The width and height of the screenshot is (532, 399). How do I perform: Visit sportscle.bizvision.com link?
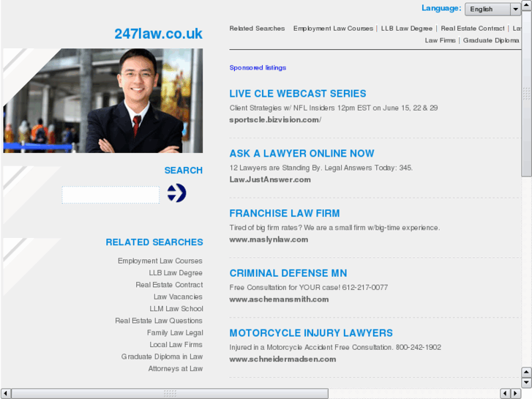click(275, 120)
